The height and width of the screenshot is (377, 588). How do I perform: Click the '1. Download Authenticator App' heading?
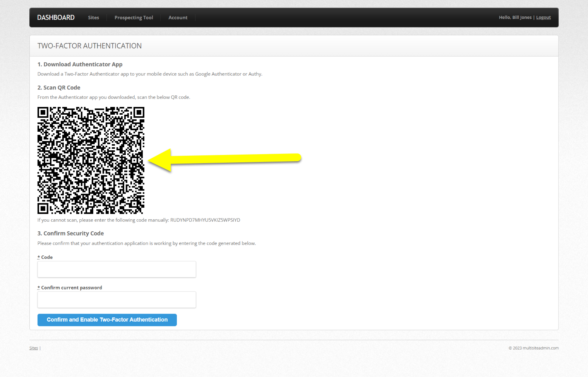(x=80, y=64)
